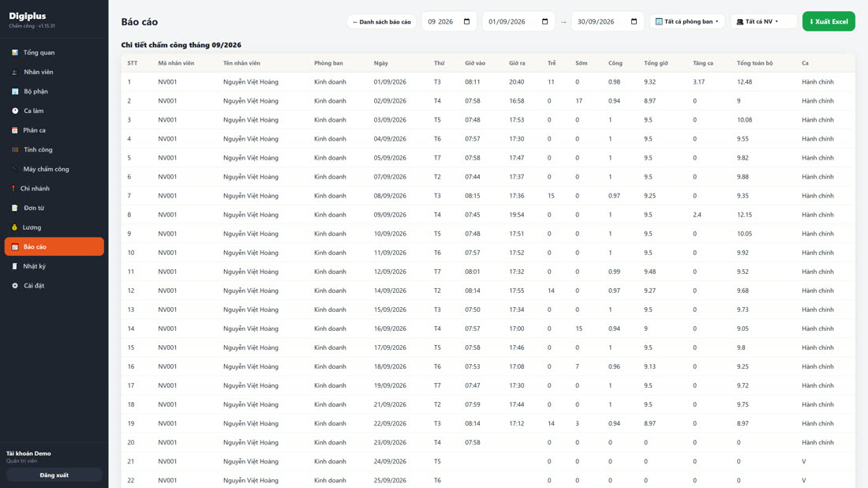Select the date cell 01/09/2026
The width and height of the screenshot is (868, 488).
390,82
